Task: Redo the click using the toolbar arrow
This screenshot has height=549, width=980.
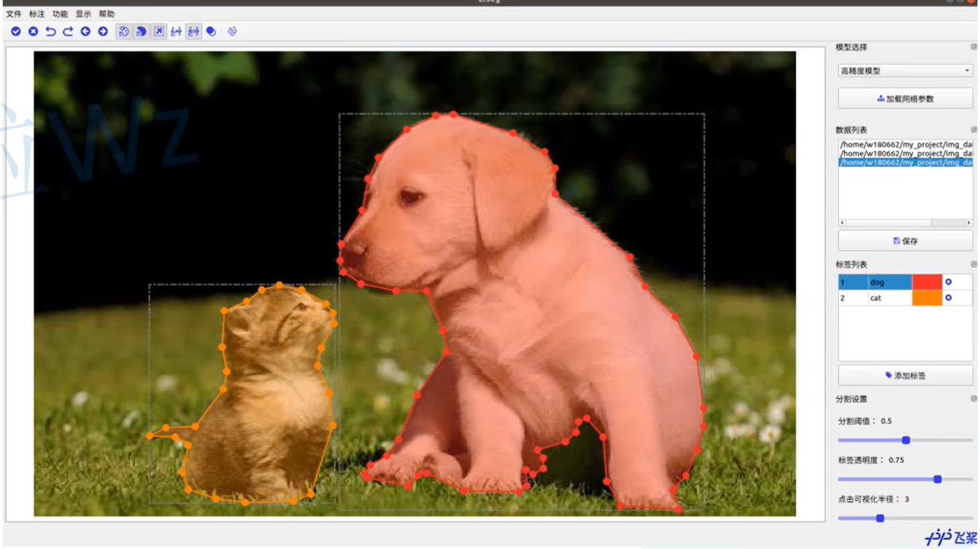Action: tap(67, 31)
